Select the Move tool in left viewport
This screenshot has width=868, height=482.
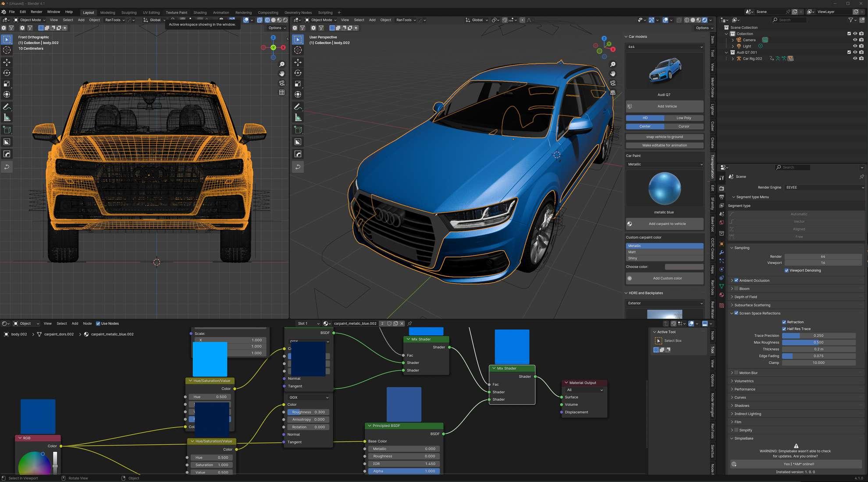[7, 62]
